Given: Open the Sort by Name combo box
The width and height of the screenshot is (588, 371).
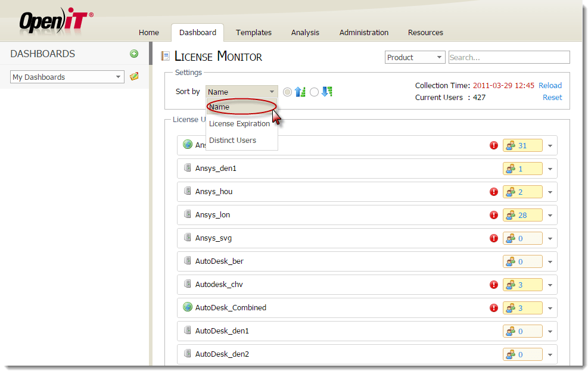Looking at the screenshot, I should click(241, 92).
